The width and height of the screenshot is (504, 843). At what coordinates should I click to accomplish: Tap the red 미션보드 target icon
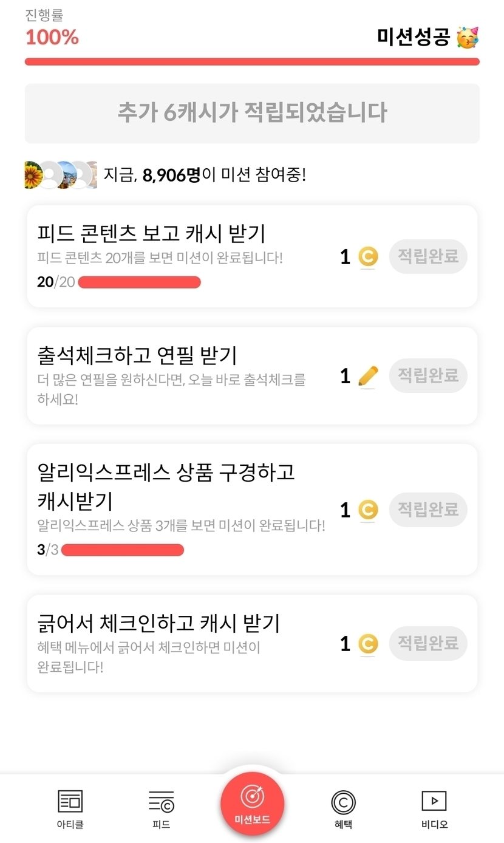tap(252, 796)
